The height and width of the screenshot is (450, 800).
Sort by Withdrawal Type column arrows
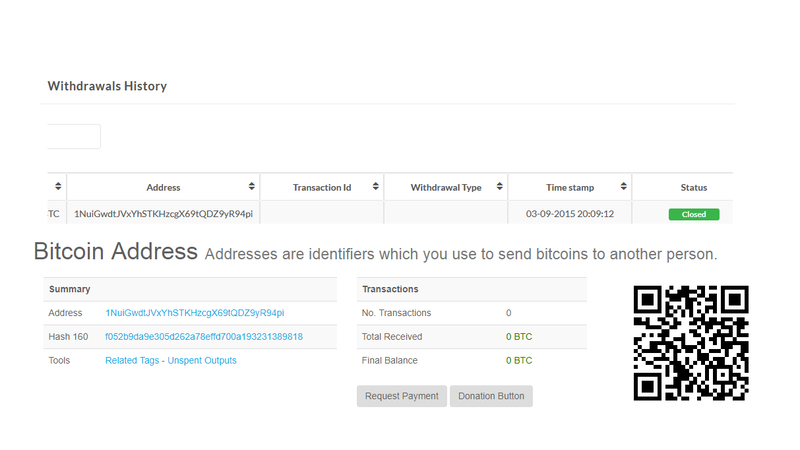click(499, 186)
